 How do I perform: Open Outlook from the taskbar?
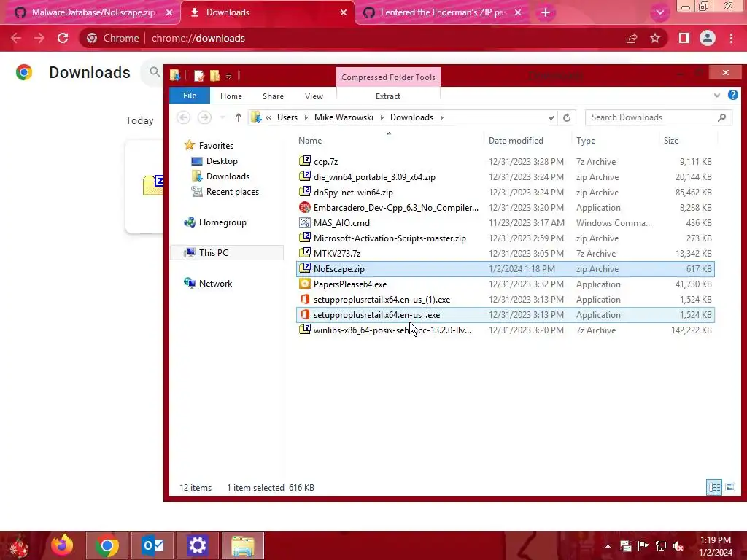pos(152,545)
